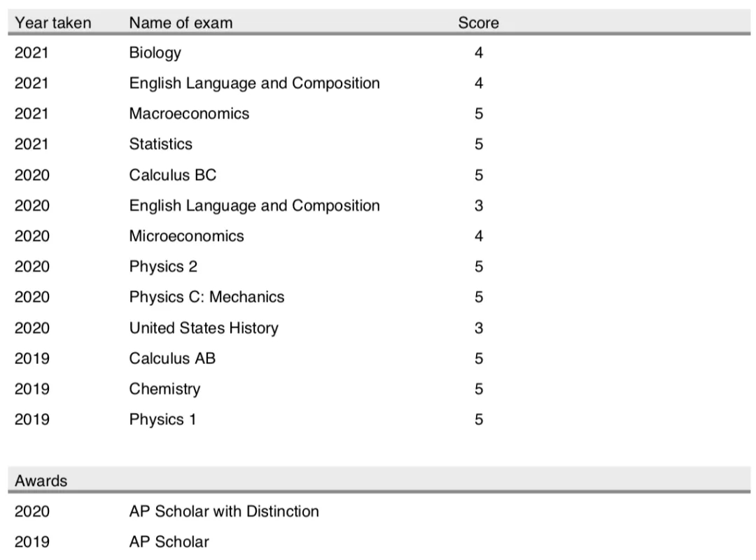Click the 'Year taken' column header
The height and width of the screenshot is (560, 756).
53,22
